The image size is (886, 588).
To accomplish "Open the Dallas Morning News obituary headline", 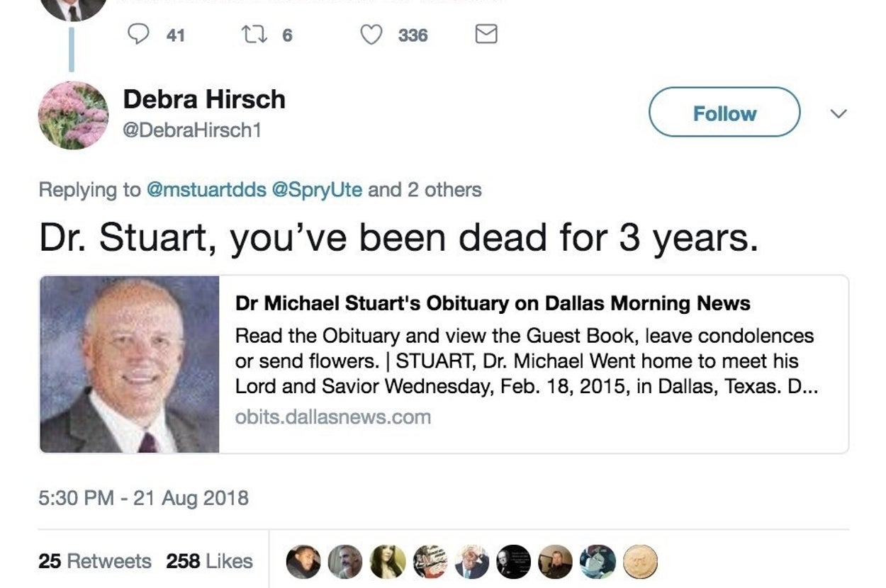I will pos(493,303).
